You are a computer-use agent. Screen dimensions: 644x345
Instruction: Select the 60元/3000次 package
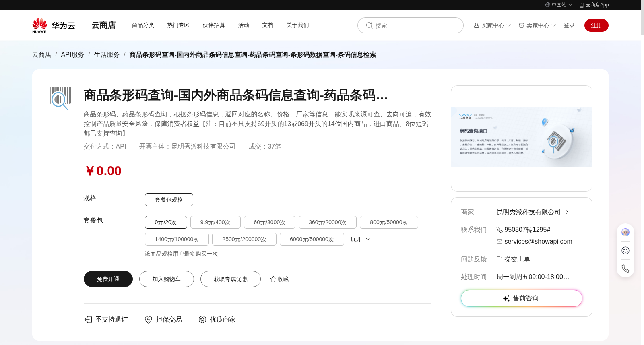[270, 222]
